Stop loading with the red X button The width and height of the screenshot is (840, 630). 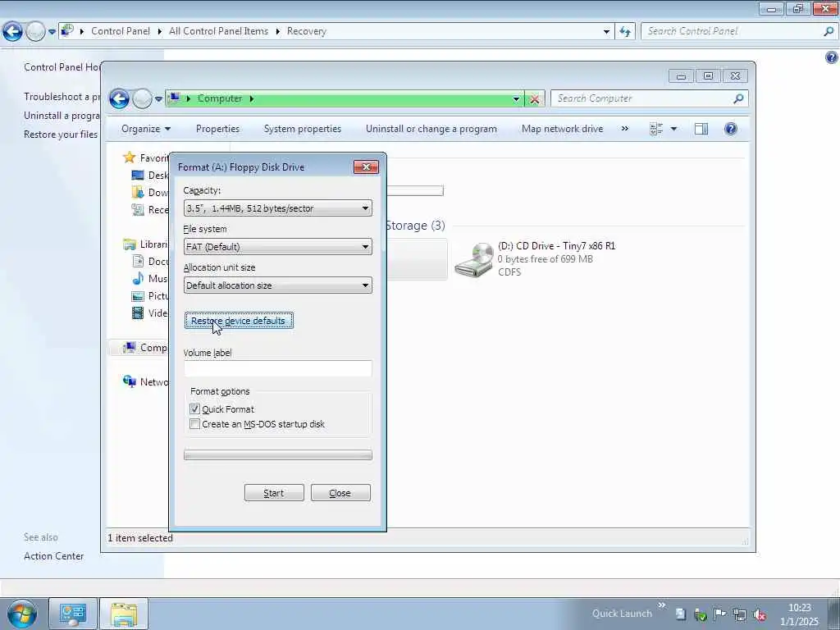[534, 99]
